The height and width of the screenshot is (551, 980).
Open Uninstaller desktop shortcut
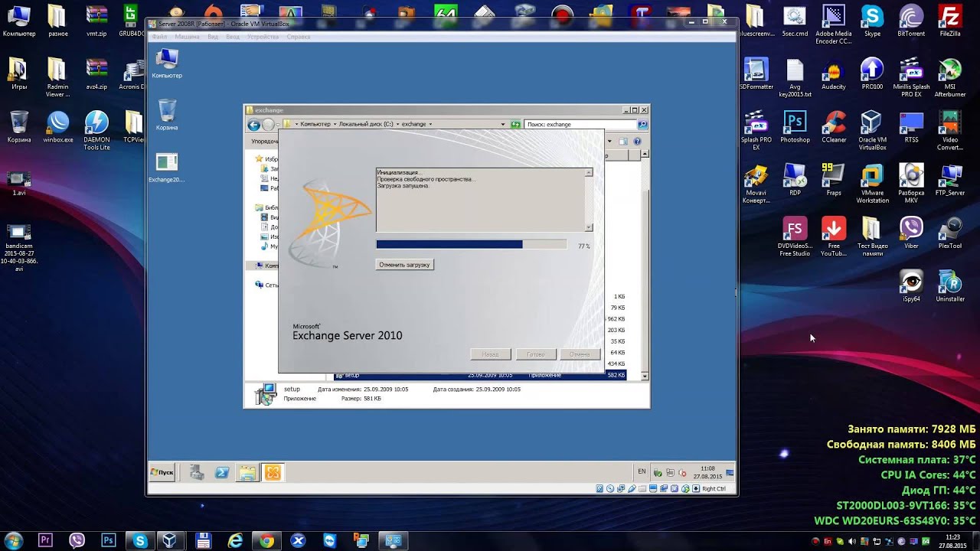point(950,285)
